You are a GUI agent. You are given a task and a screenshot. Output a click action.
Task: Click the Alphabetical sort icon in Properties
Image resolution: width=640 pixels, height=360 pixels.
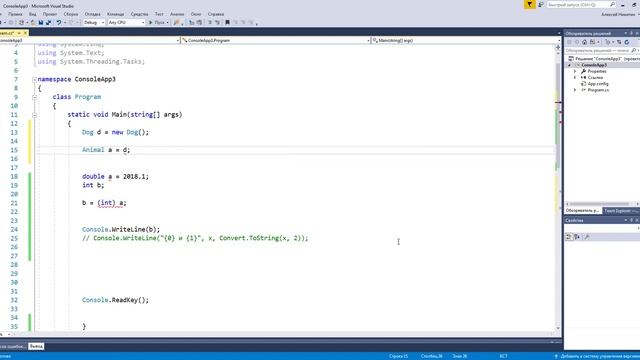[577, 237]
